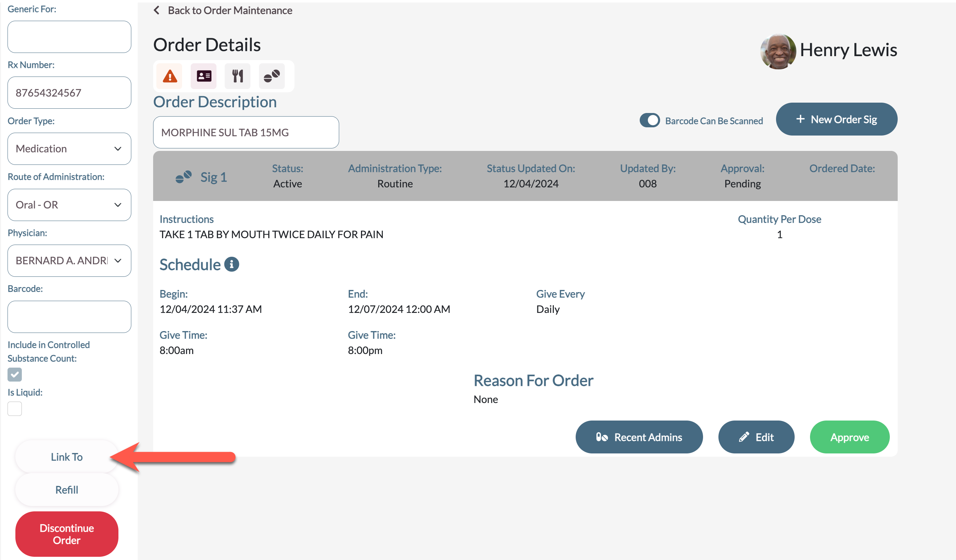
Task: Click the back arrow to Order Maintenance
Action: (x=157, y=10)
